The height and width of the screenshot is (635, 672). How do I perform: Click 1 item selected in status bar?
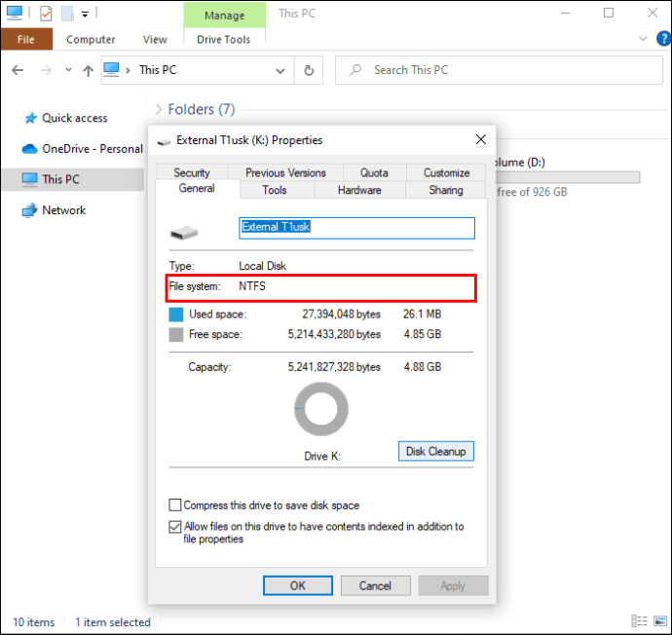[x=113, y=622]
